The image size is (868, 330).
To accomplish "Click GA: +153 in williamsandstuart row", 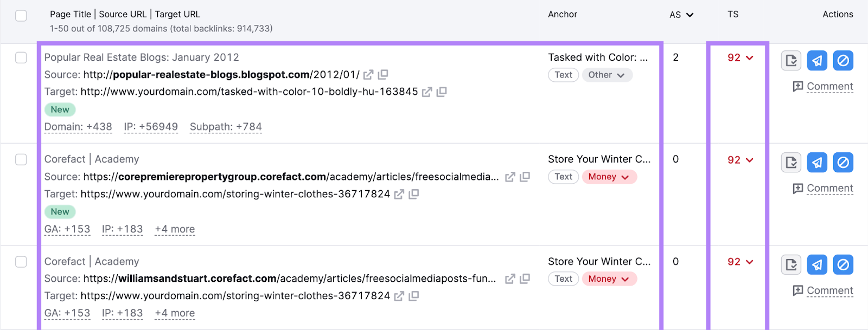I will (x=67, y=313).
